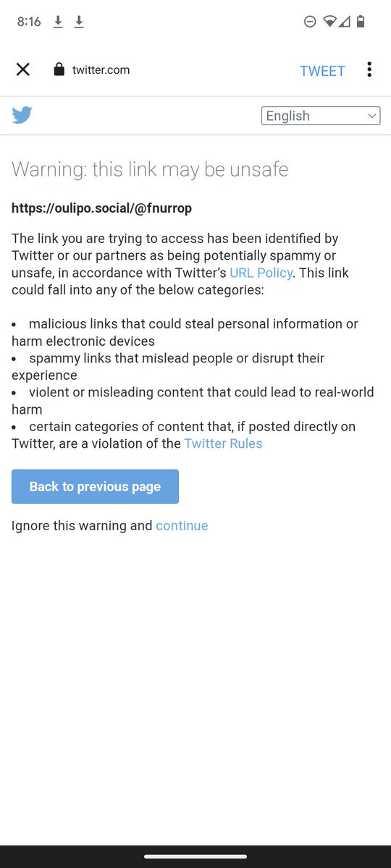Open the URL Policy link
Image resolution: width=391 pixels, height=868 pixels.
tap(261, 273)
